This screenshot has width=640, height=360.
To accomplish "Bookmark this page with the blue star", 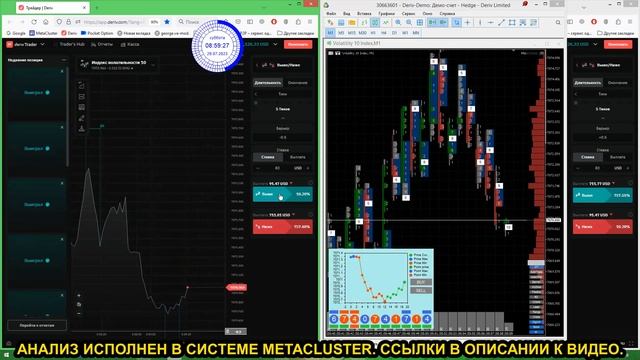I will point(167,22).
